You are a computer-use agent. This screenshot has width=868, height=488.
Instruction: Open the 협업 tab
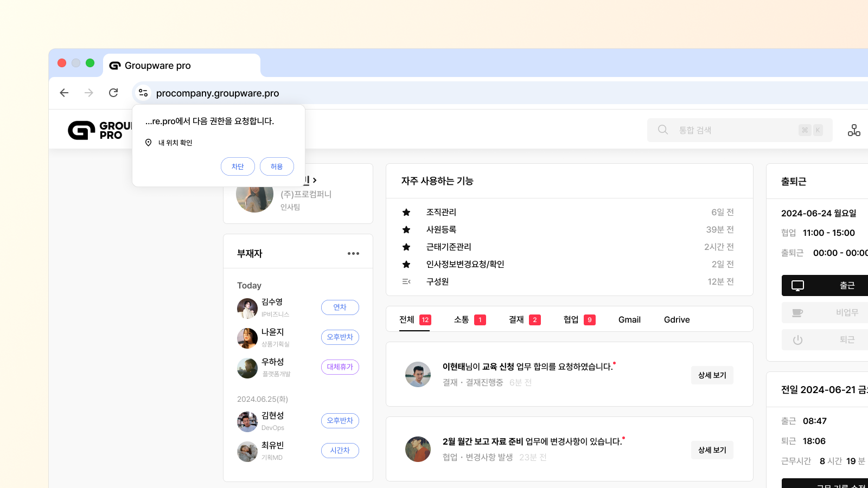click(x=579, y=319)
